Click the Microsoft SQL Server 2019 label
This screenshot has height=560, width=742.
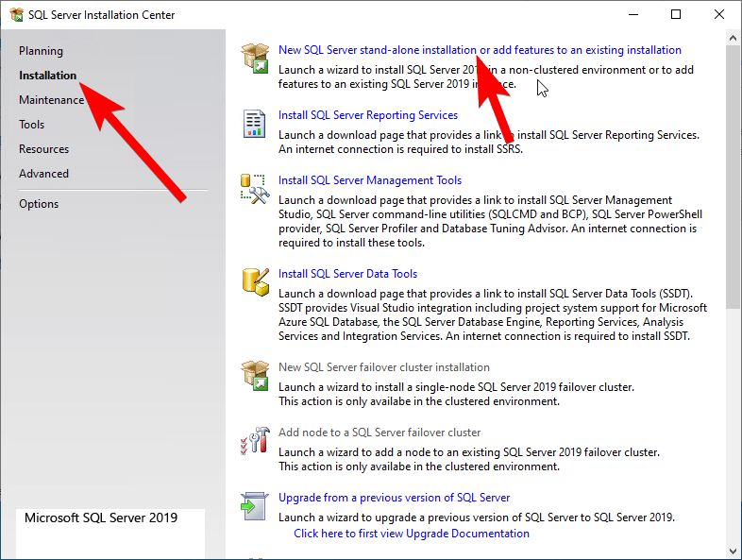101,518
